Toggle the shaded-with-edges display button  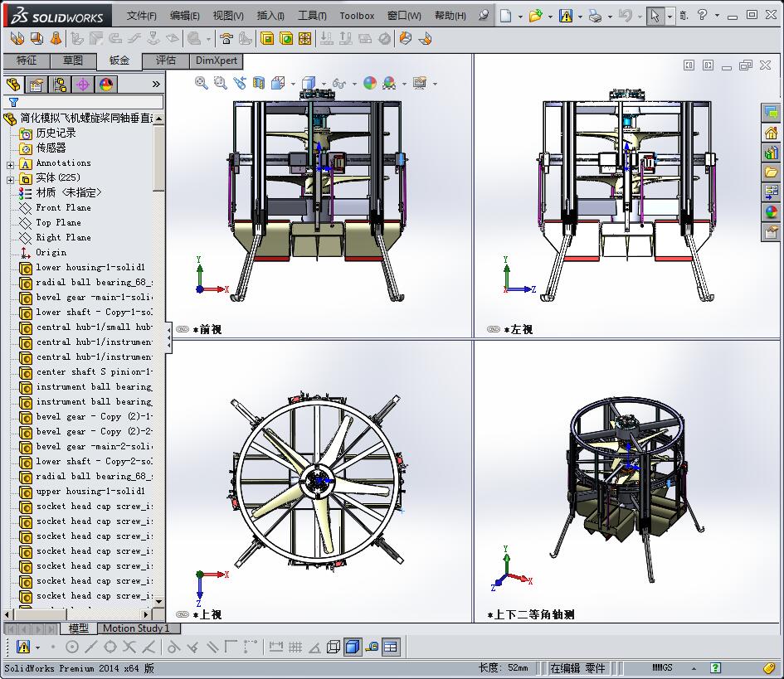pyautogui.click(x=352, y=647)
